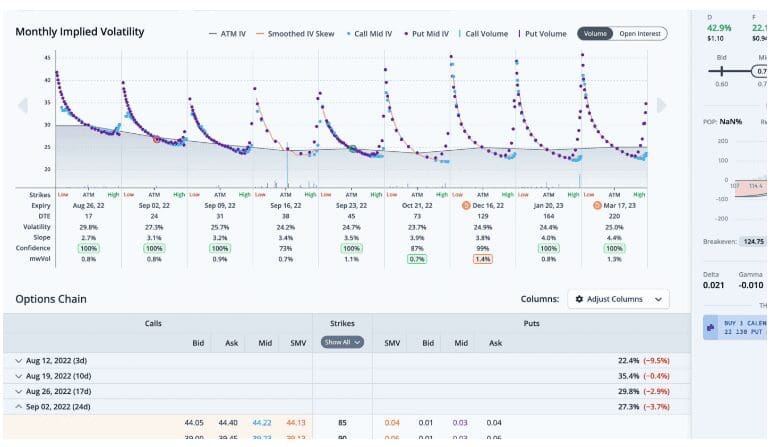Screen dimensions: 776x447
Task: Click the puzzle icon on calendar trade card
Action: pyautogui.click(x=709, y=327)
